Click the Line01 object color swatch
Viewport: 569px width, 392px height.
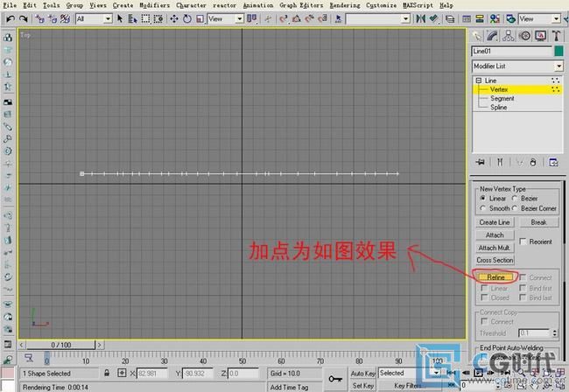(558, 51)
